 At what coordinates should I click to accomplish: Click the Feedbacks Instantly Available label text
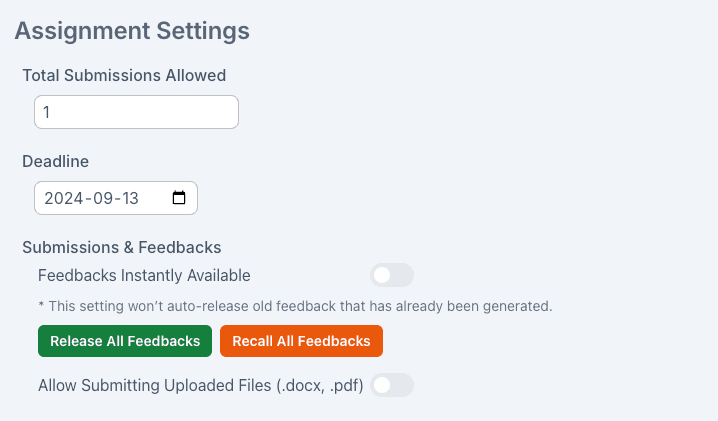click(144, 276)
